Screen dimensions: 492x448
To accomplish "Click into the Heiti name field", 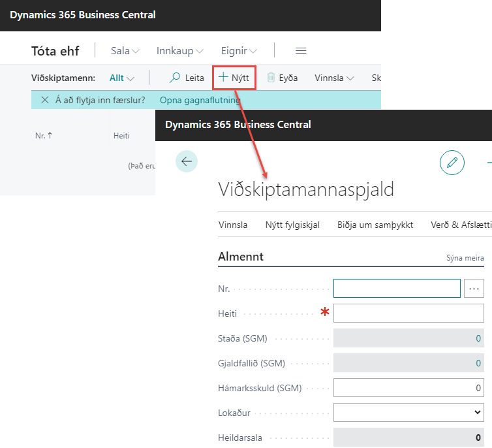I will pos(408,313).
